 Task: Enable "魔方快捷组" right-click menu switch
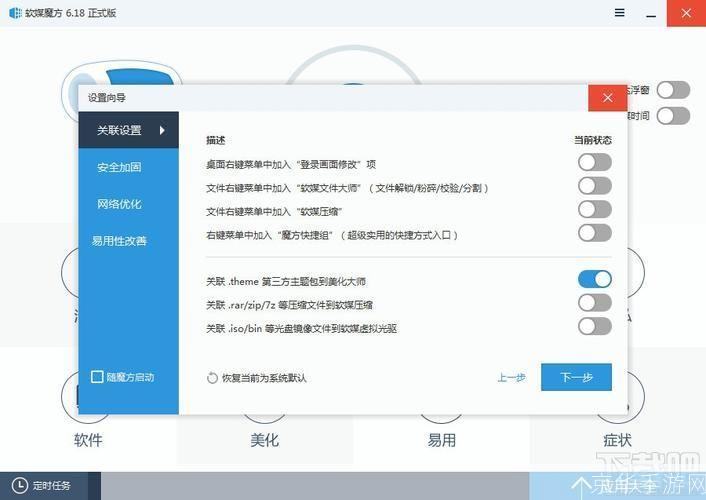pos(595,233)
